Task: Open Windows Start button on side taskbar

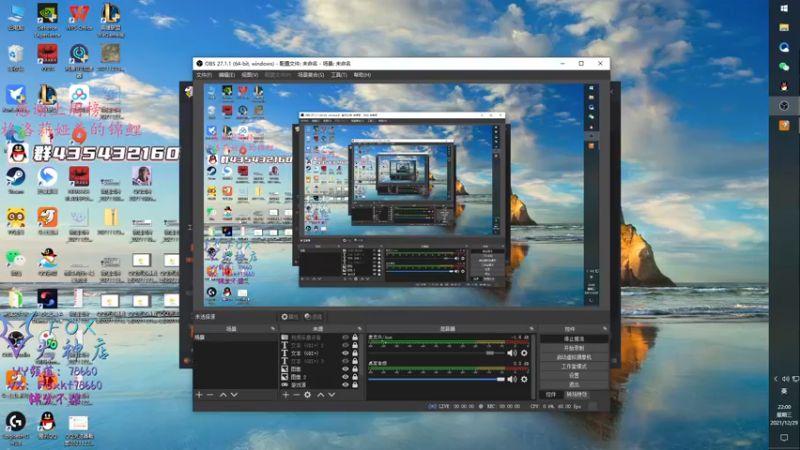Action: click(x=784, y=8)
